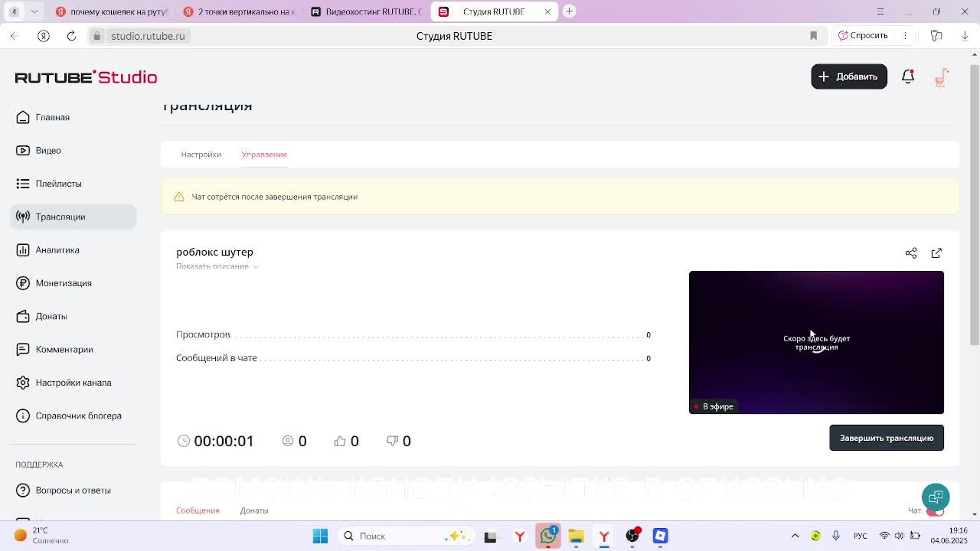The height and width of the screenshot is (551, 980).
Task: Switch to Видеохостинг RUTUBE browser tab
Action: 366,11
